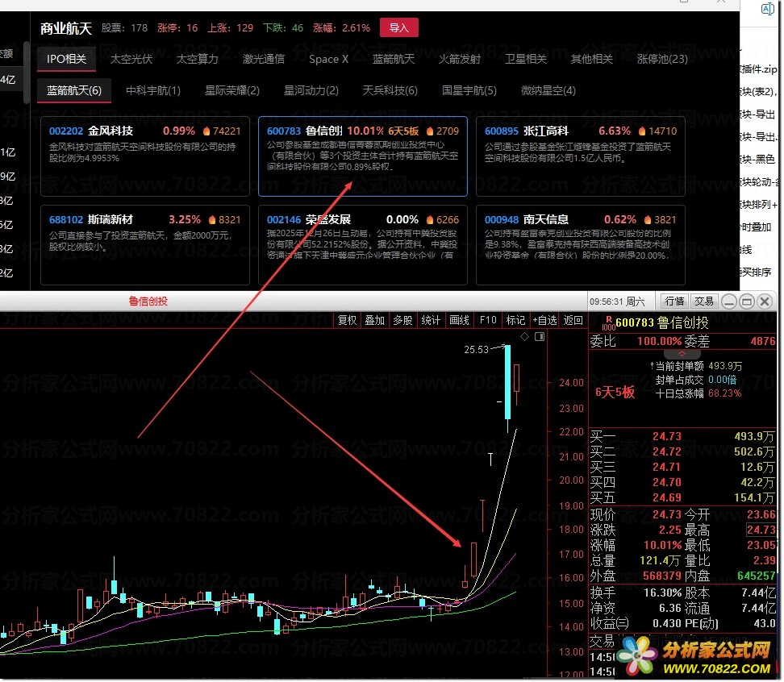Click 多股 in chart toolbar
This screenshot has height=682, width=784.
click(402, 320)
